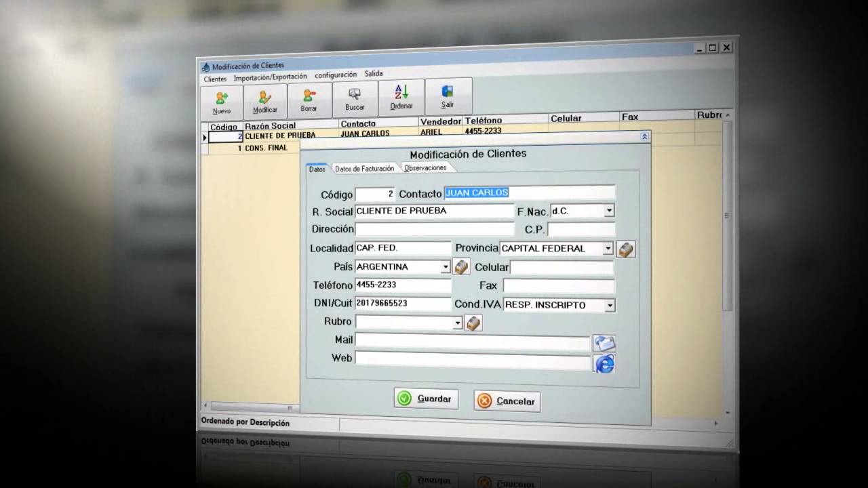Expand the Provincia dropdown arrow

click(x=608, y=249)
